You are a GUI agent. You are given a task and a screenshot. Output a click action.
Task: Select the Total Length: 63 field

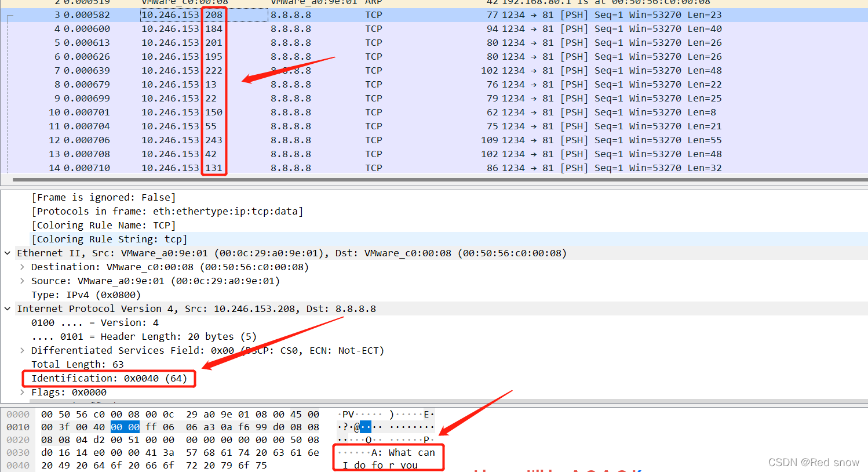tap(77, 364)
